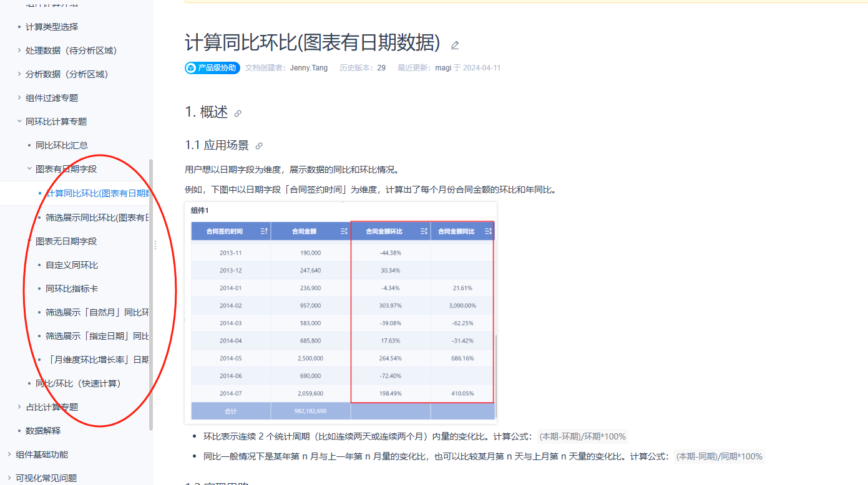Expand the 处理数据（待分析区域） section
This screenshot has width=868, height=485.
tap(19, 50)
